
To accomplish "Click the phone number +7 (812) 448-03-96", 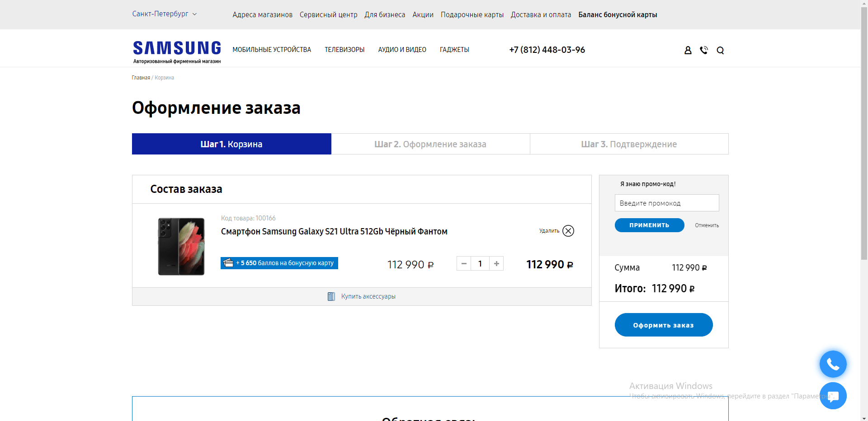I will (547, 50).
